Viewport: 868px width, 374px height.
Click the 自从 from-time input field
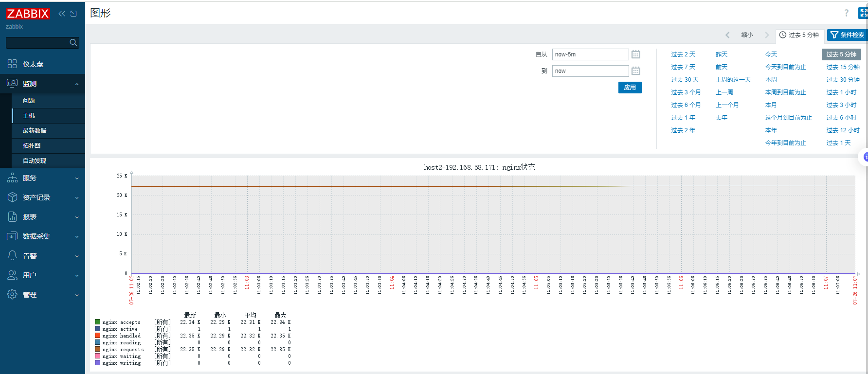pos(590,54)
